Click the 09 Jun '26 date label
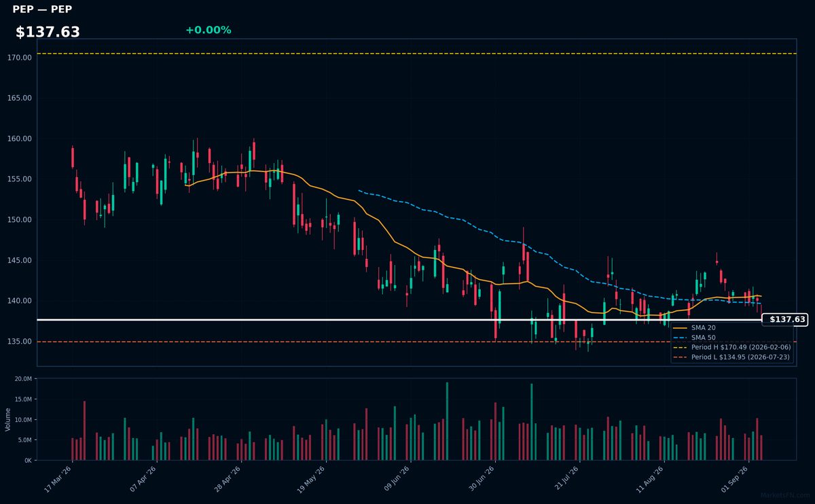The width and height of the screenshot is (815, 504). point(397,478)
